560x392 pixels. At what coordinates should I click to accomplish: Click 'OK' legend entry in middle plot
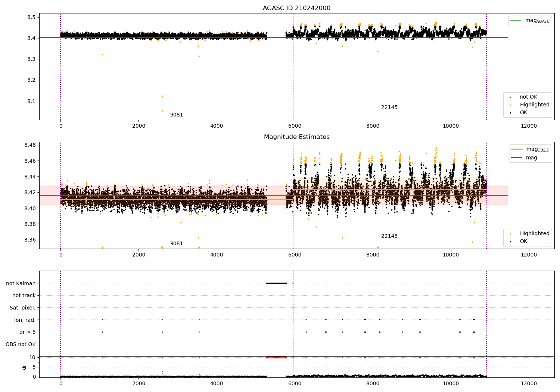coord(523,242)
